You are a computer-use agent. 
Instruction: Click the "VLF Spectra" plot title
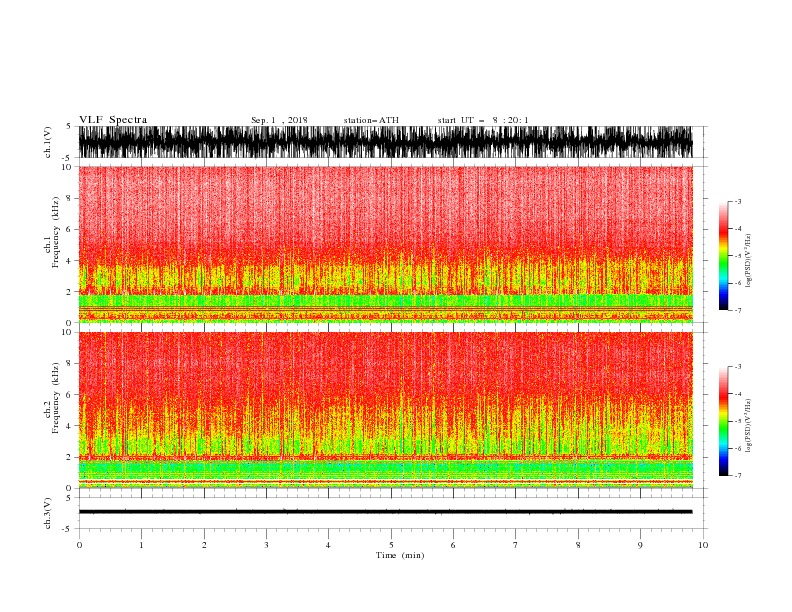coord(113,120)
